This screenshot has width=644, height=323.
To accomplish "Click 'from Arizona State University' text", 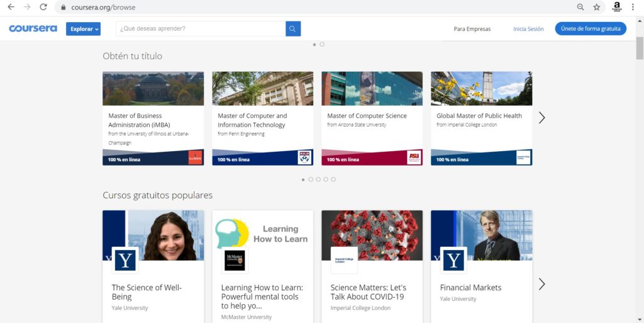I will pos(357,125).
